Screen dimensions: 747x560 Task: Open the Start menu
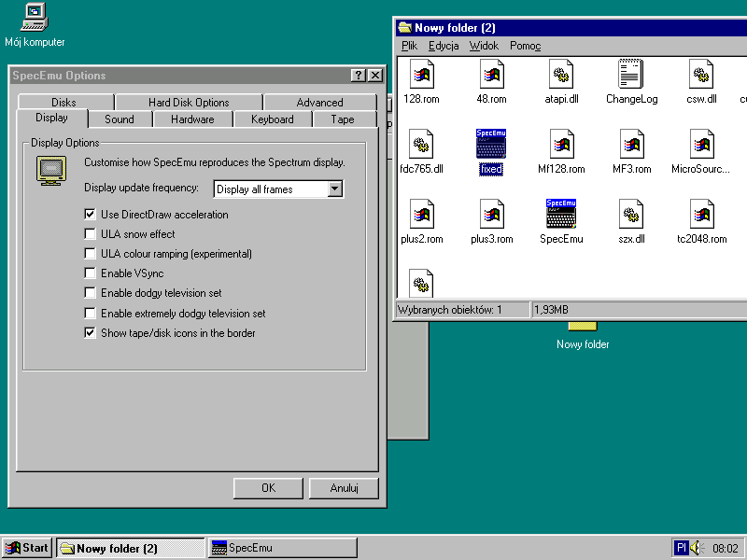click(x=27, y=548)
